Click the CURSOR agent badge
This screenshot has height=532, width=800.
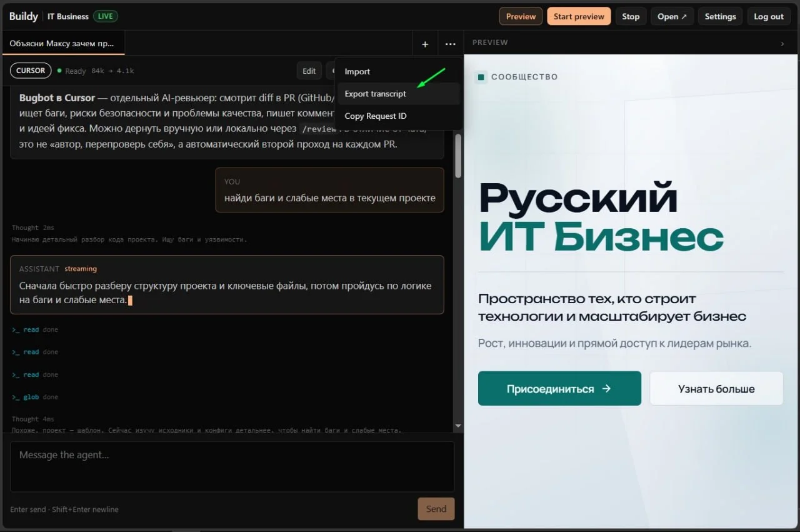pyautogui.click(x=31, y=71)
